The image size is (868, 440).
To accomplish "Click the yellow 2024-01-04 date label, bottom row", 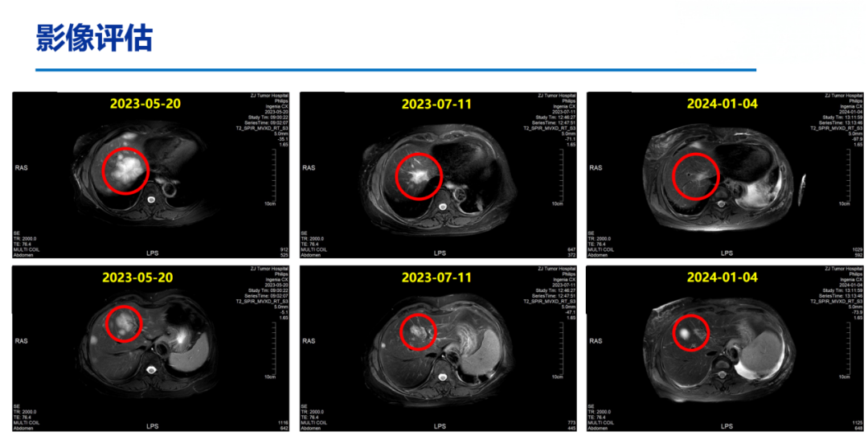I will 722,278.
